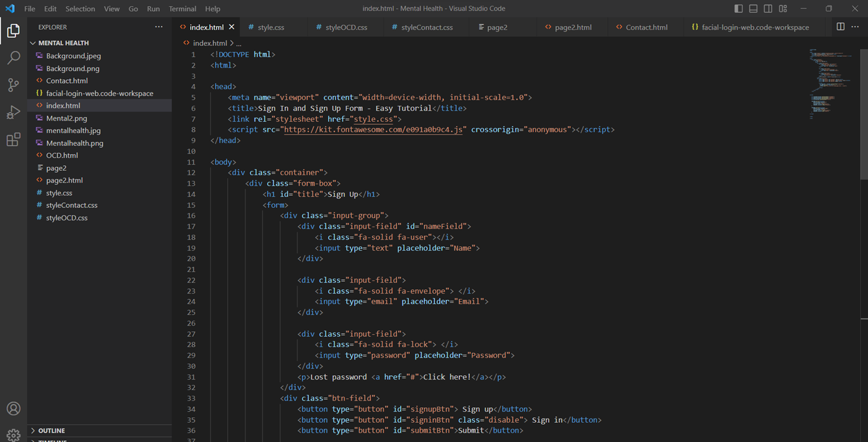Open the Edit menu

[50, 9]
